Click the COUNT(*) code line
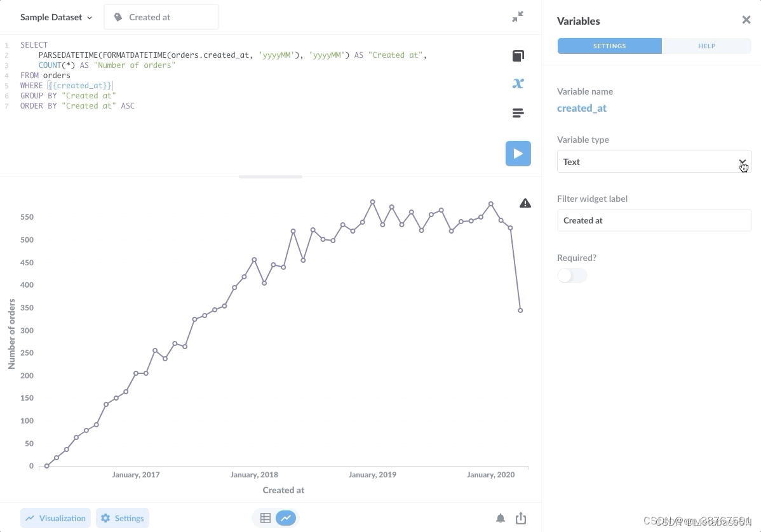Screen dimensions: 761x532 [x=107, y=65]
